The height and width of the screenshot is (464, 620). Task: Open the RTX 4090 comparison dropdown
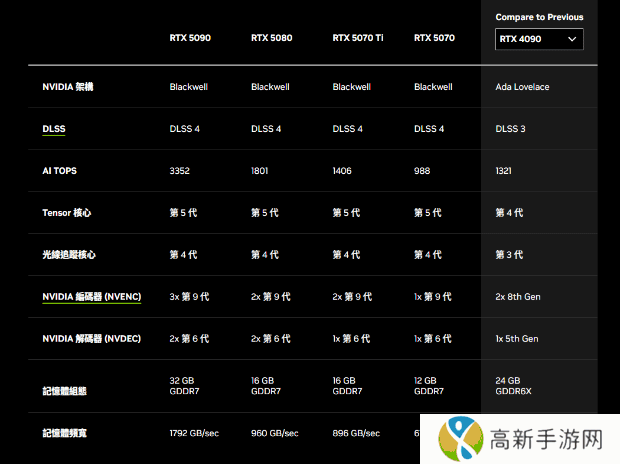pos(538,39)
